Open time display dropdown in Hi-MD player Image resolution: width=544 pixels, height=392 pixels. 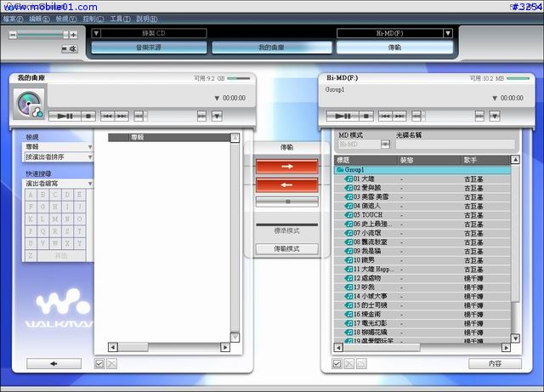pyautogui.click(x=495, y=99)
